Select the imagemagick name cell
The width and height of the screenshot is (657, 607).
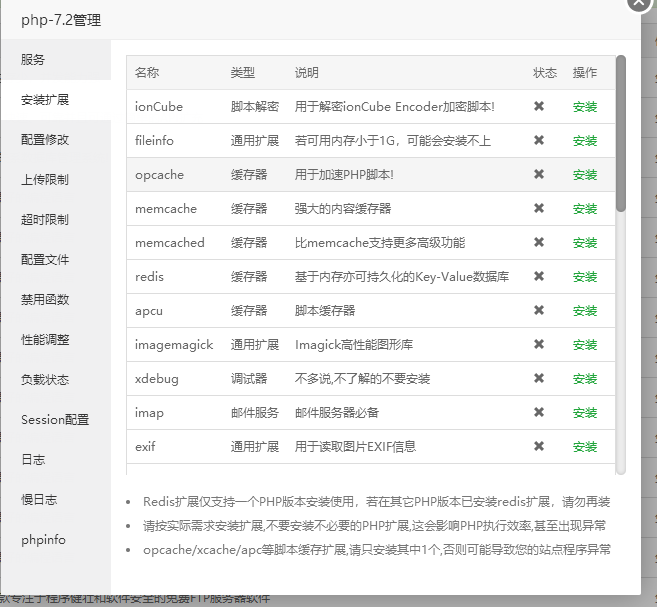point(174,345)
